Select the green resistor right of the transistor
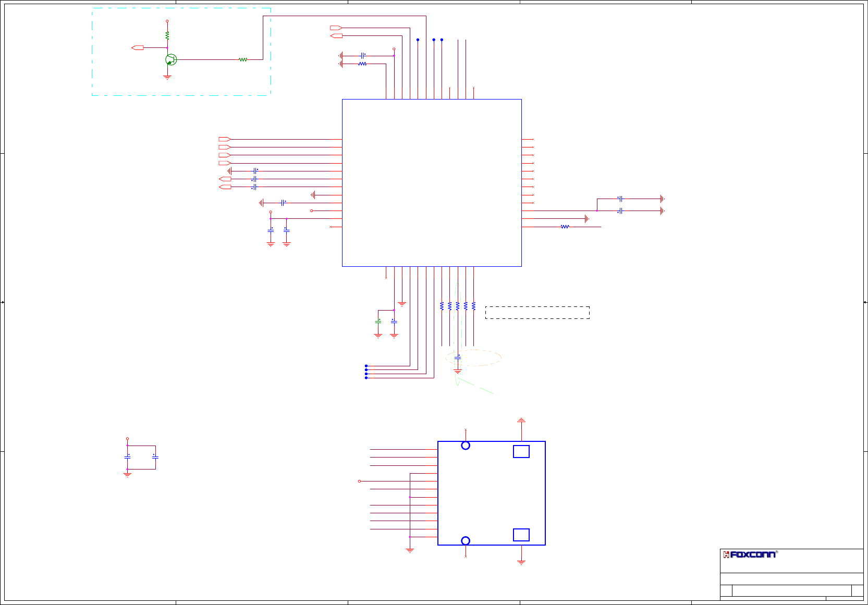 243,60
